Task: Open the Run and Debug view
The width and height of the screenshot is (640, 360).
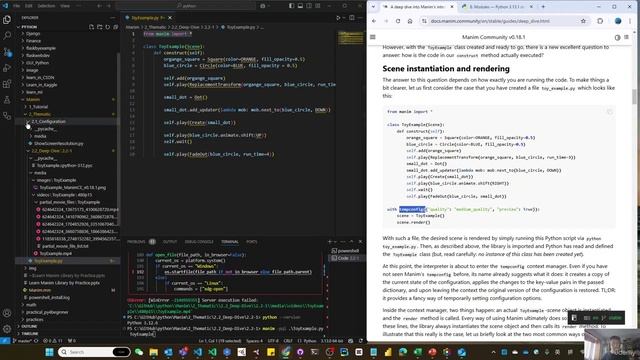Action: (x=7, y=68)
